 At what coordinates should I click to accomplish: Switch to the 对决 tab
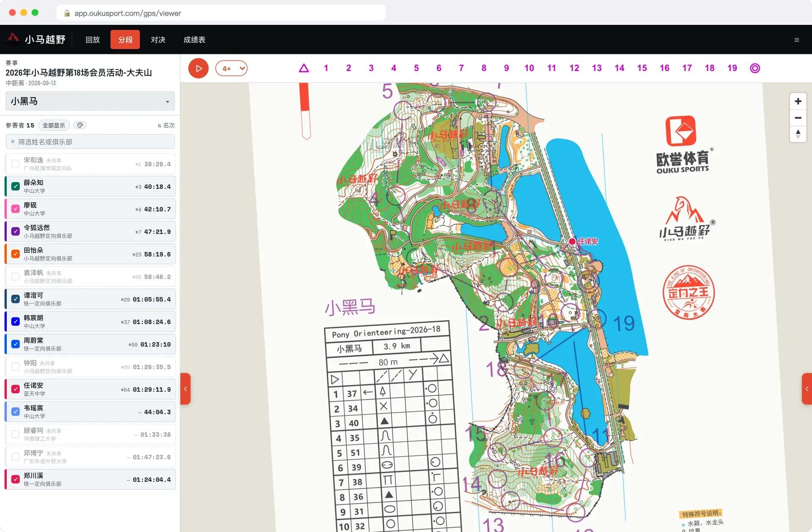point(158,40)
